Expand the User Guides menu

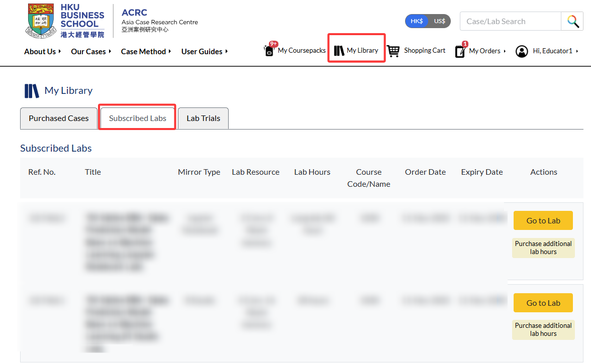204,52
